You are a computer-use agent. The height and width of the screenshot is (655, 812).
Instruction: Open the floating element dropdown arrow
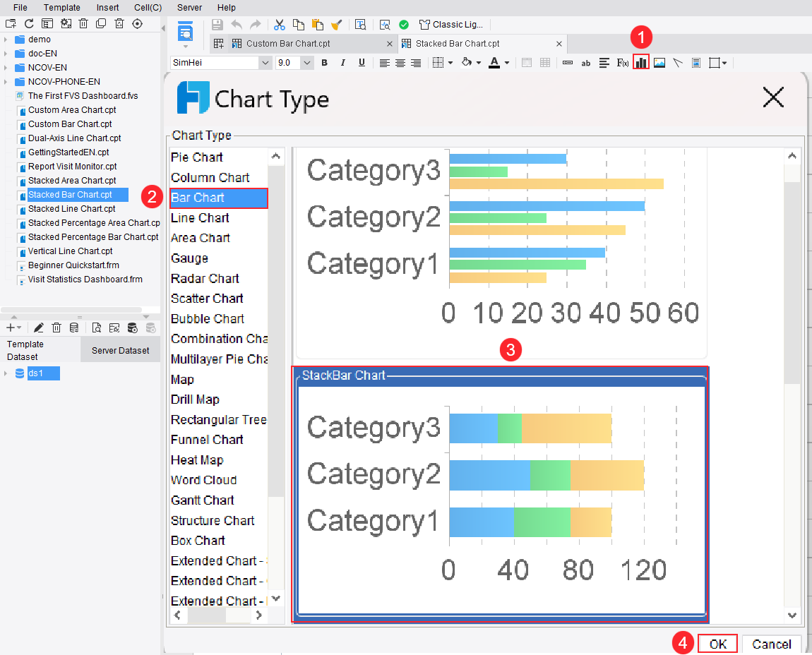(724, 63)
